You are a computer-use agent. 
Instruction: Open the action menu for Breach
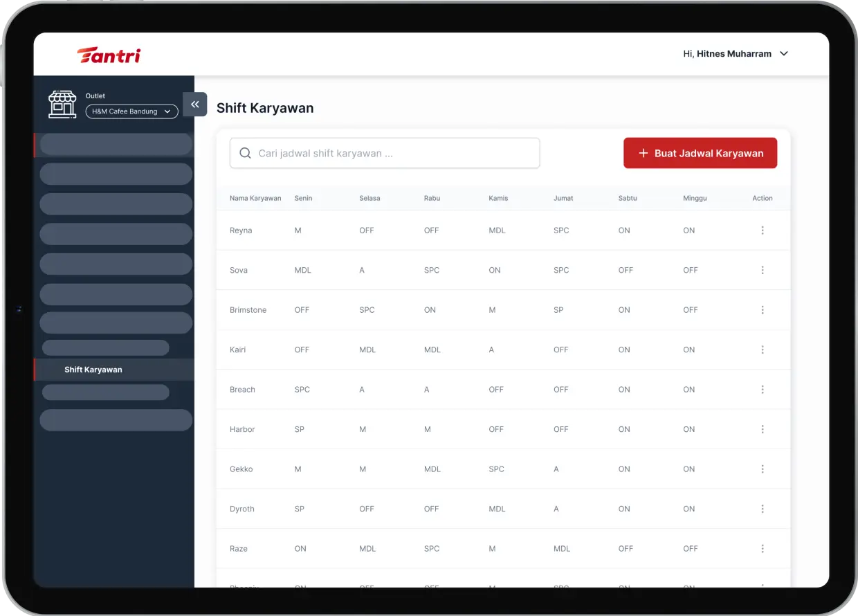pyautogui.click(x=762, y=390)
